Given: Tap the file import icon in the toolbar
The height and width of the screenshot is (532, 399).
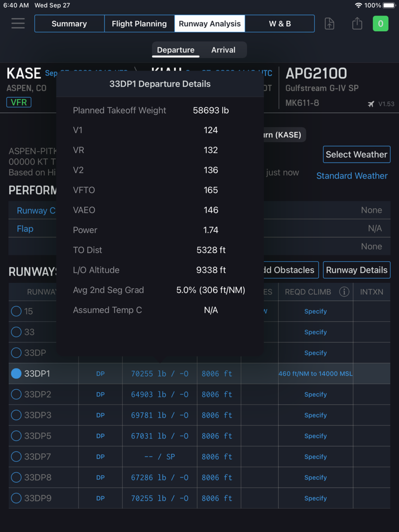Looking at the screenshot, I should click(329, 23).
